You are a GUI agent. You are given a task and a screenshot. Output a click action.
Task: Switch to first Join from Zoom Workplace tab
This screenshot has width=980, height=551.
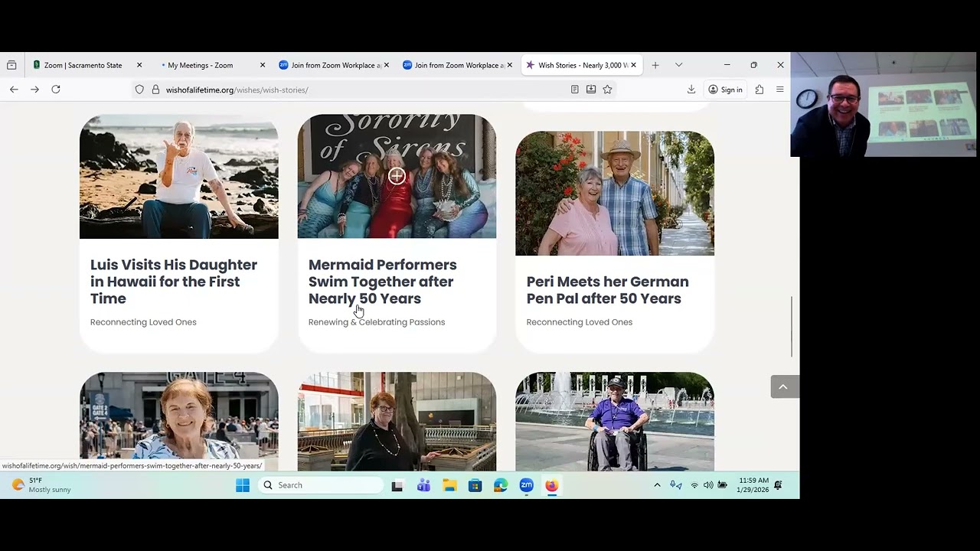(x=335, y=65)
